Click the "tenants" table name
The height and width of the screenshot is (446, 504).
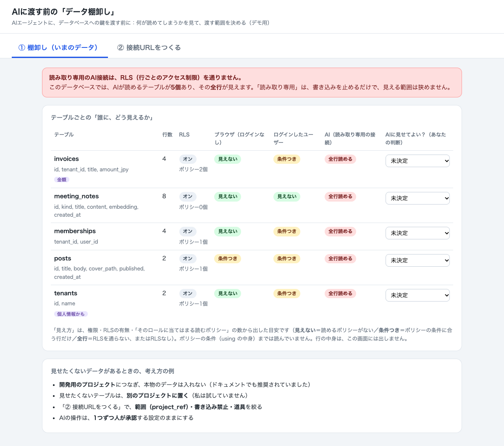(x=66, y=293)
